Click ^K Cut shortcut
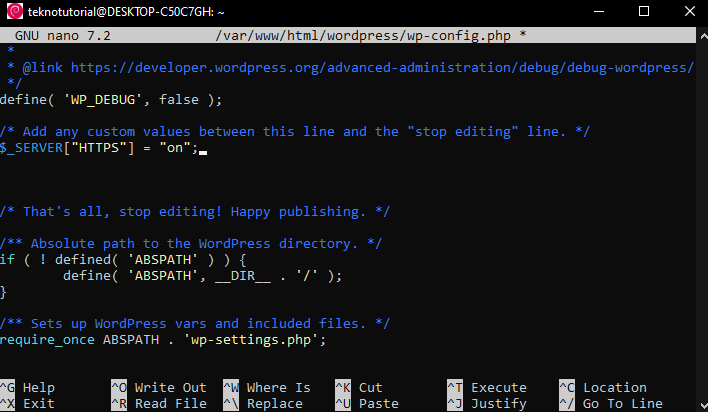This screenshot has width=708, height=412. tap(359, 388)
